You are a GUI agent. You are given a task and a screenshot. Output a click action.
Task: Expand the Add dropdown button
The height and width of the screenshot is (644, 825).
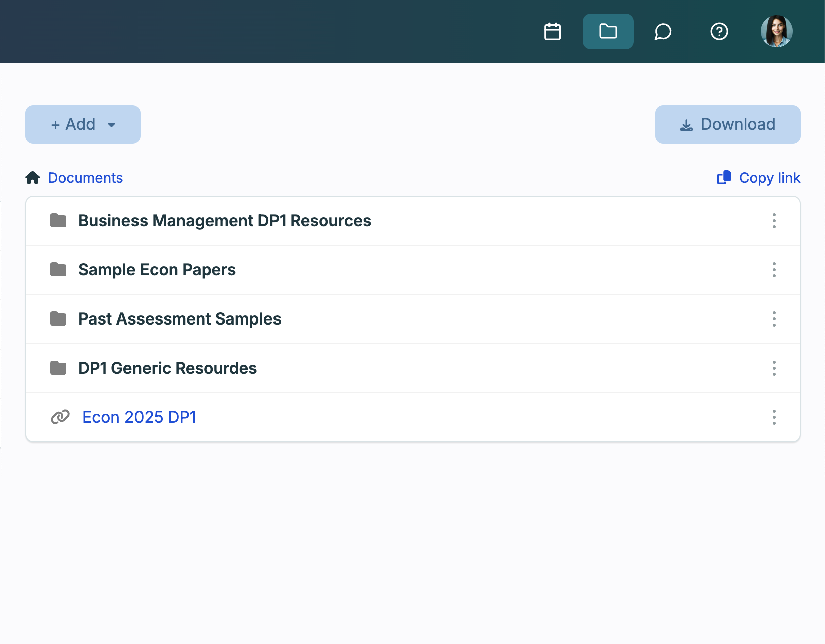(83, 124)
